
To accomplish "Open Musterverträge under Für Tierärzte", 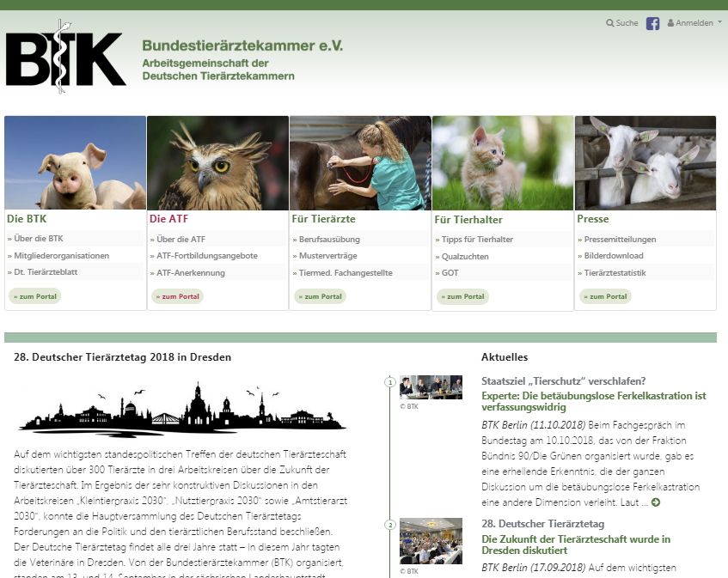I will click(x=327, y=256).
